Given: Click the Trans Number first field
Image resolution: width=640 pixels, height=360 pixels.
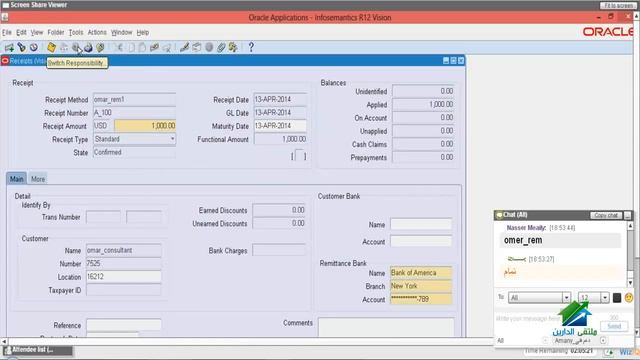Looking at the screenshot, I should pos(103,217).
